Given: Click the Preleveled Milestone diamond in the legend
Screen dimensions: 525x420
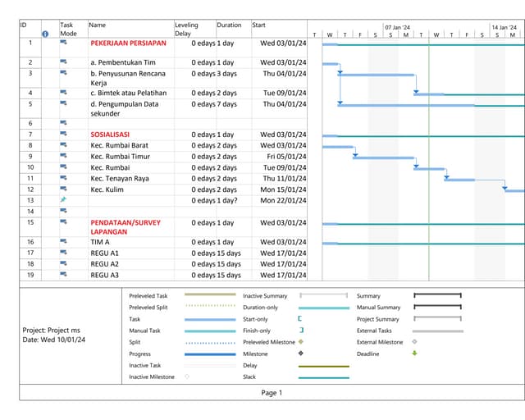Looking at the screenshot, I should point(301,342).
